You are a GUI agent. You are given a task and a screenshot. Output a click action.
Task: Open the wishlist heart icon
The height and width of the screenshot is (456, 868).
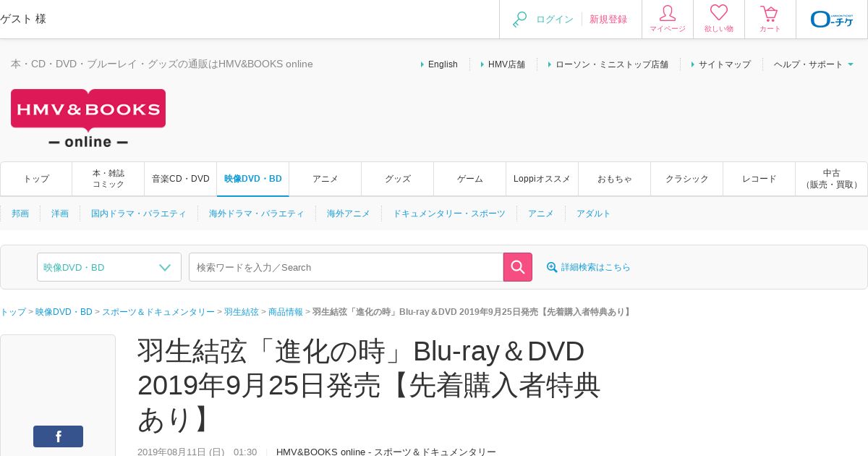(719, 13)
